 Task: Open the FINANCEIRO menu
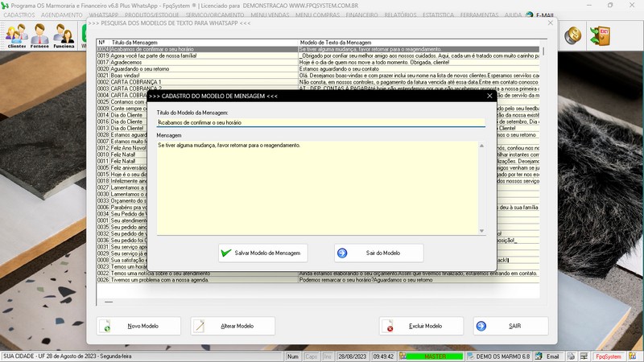pyautogui.click(x=361, y=15)
